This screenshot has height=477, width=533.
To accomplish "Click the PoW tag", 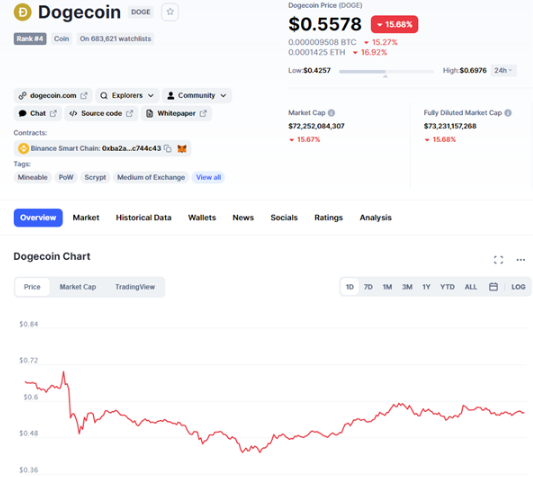I will click(x=66, y=177).
